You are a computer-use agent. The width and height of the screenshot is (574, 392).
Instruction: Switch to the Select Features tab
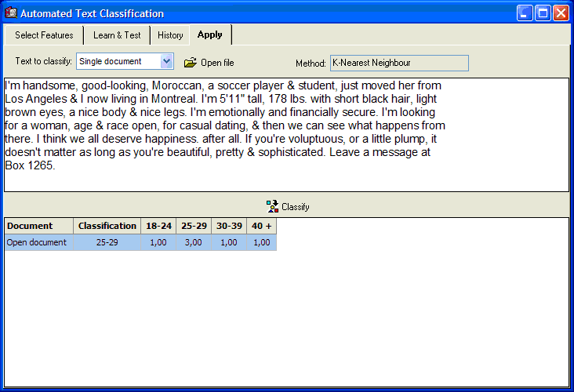(44, 35)
